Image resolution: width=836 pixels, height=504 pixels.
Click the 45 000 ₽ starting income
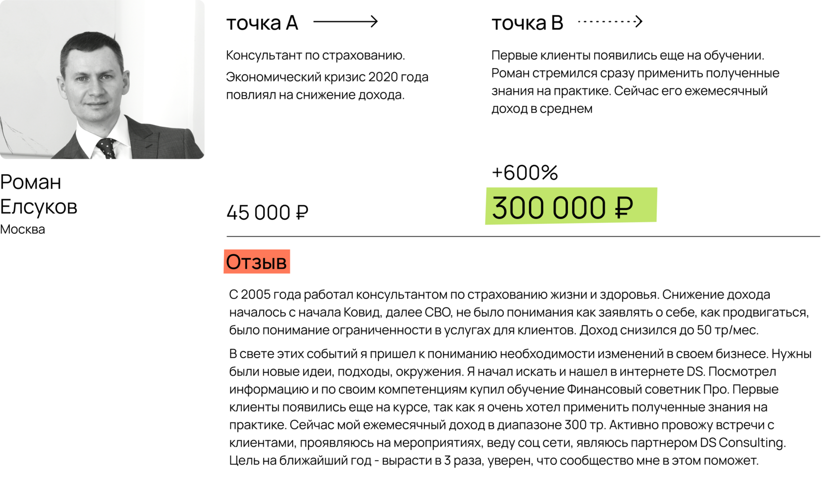[x=268, y=212]
